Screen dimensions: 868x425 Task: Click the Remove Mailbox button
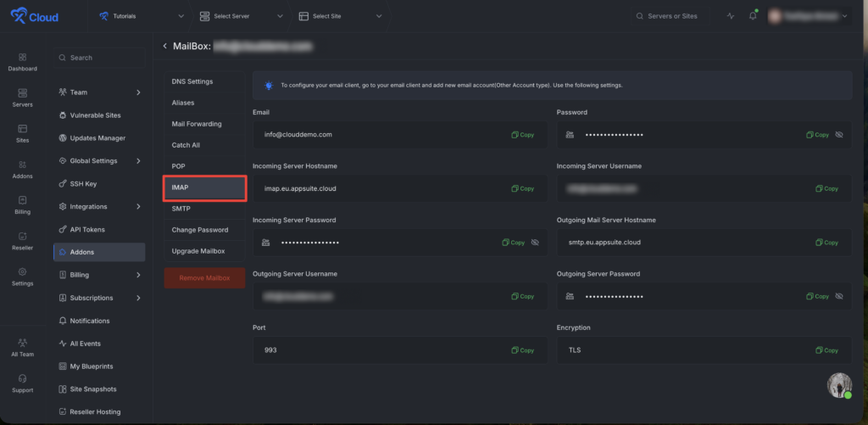(204, 277)
